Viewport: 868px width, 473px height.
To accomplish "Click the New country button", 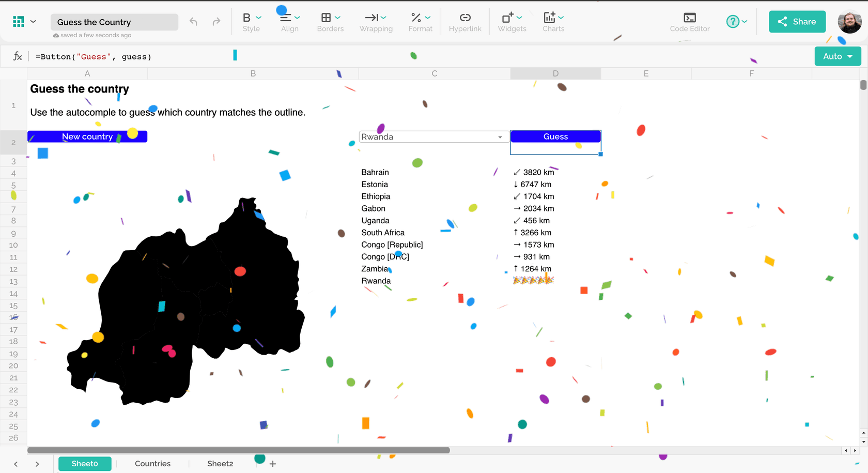I will pos(87,136).
